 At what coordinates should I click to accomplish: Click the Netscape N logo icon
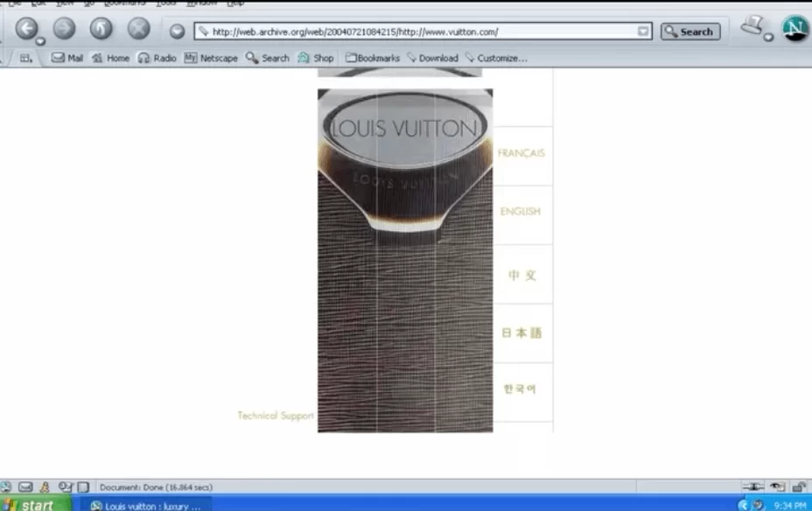click(794, 29)
